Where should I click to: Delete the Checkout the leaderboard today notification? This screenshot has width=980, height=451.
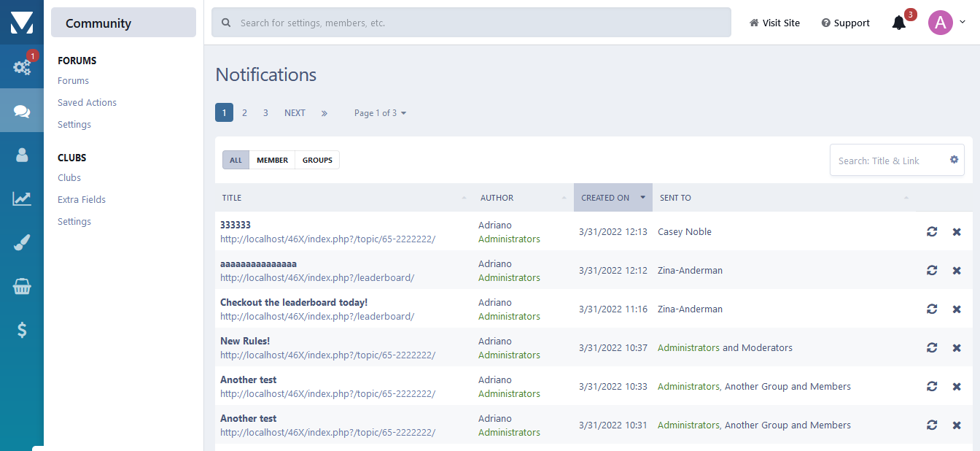[957, 309]
